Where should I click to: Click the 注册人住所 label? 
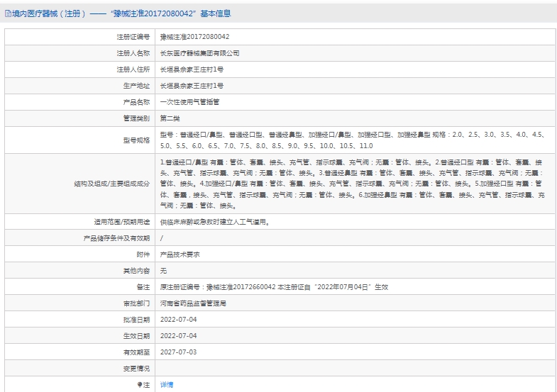[x=133, y=69]
